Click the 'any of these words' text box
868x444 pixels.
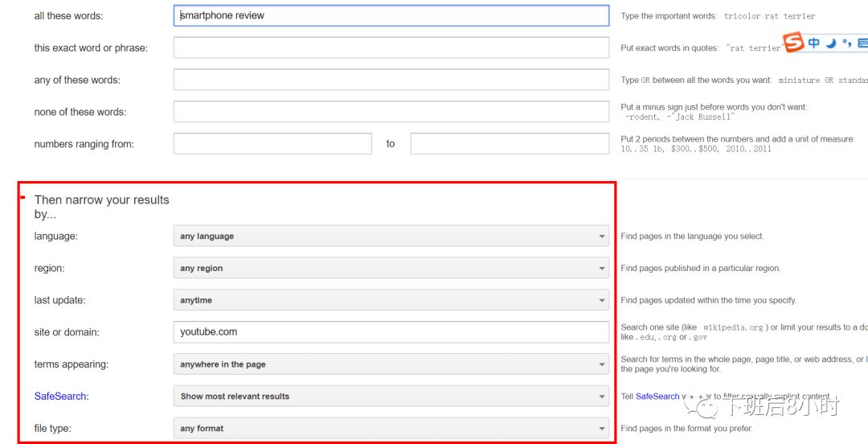391,80
